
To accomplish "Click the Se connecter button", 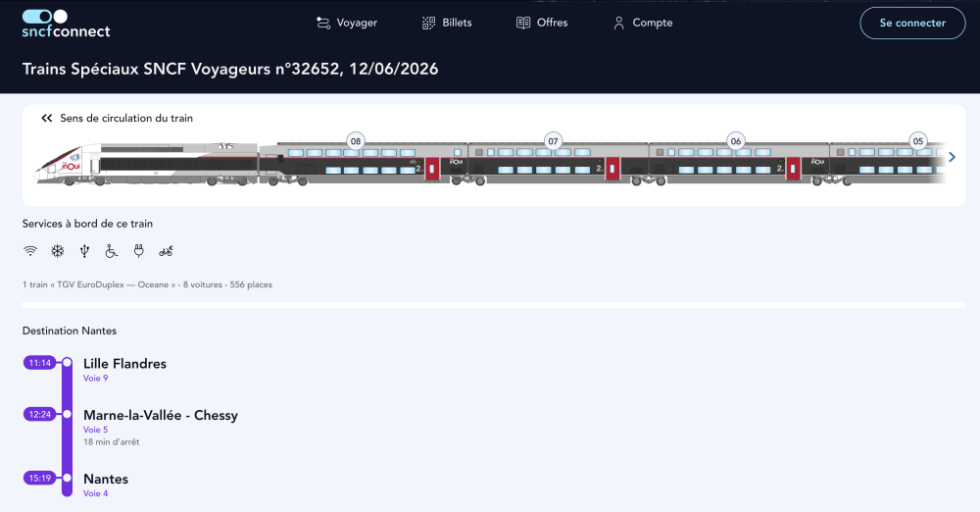I will [x=912, y=24].
